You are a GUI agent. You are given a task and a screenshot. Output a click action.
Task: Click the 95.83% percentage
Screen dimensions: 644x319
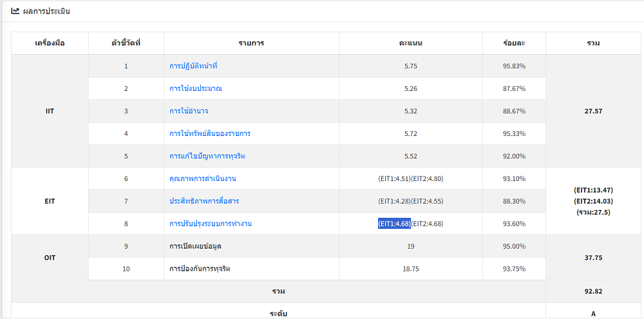click(x=514, y=66)
